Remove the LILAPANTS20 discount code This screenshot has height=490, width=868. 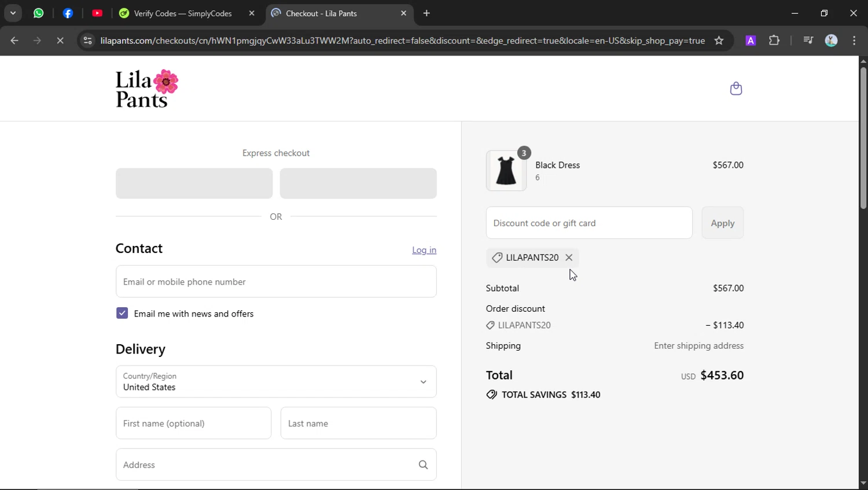pos(569,257)
